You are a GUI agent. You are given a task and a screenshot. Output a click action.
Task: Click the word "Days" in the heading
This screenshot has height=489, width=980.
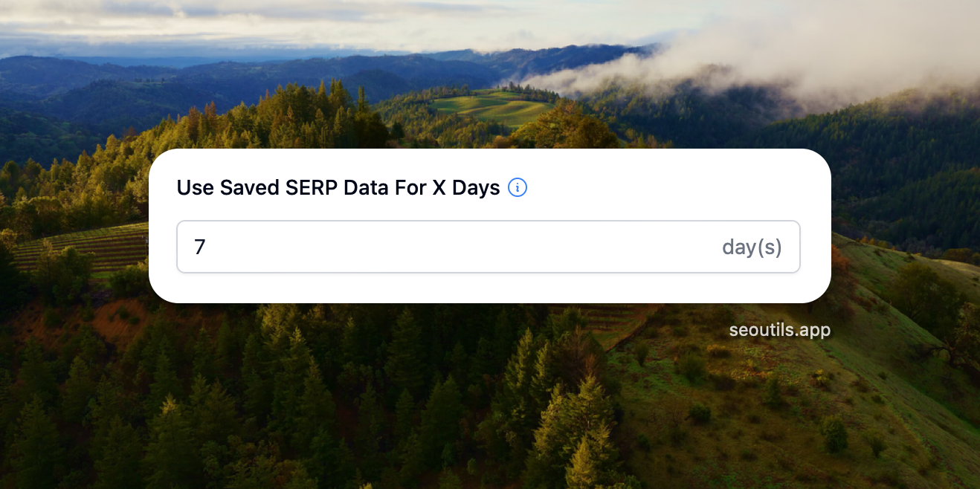pos(476,188)
